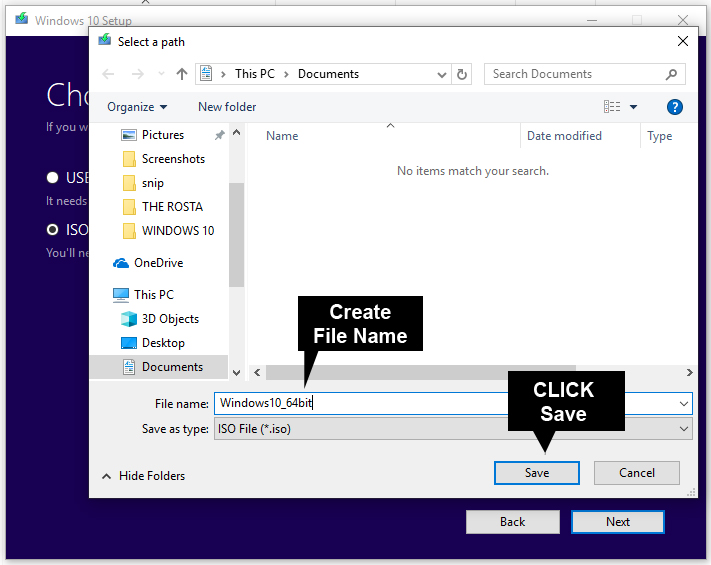The width and height of the screenshot is (711, 565).
Task: Click the pin icon beside Pictures
Action: [219, 135]
